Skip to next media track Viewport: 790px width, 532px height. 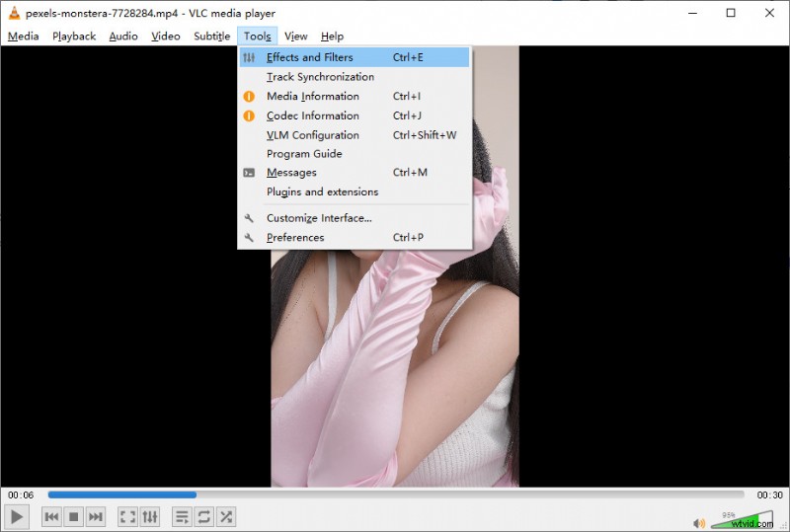(95, 516)
